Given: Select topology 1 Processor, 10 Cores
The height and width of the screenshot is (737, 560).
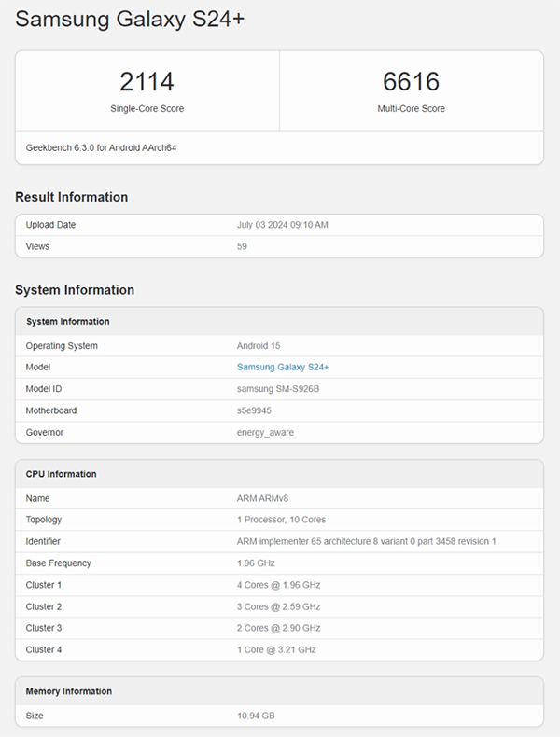Looking at the screenshot, I should coord(281,520).
